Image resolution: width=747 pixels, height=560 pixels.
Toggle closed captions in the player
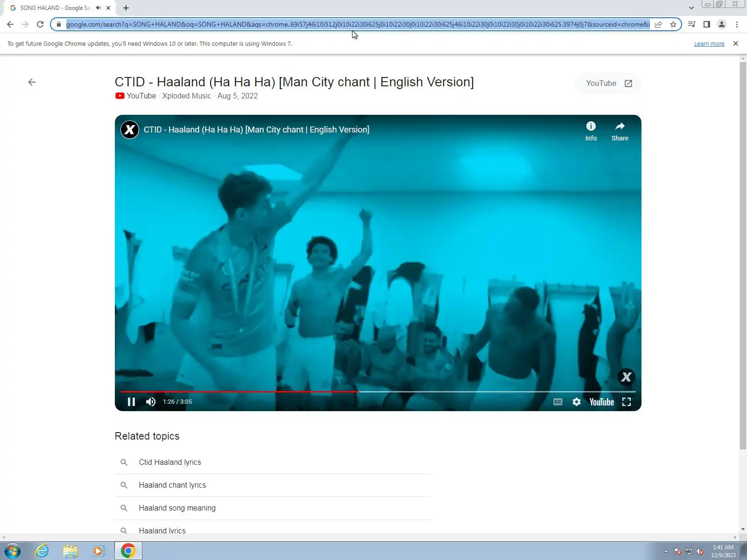pyautogui.click(x=558, y=402)
